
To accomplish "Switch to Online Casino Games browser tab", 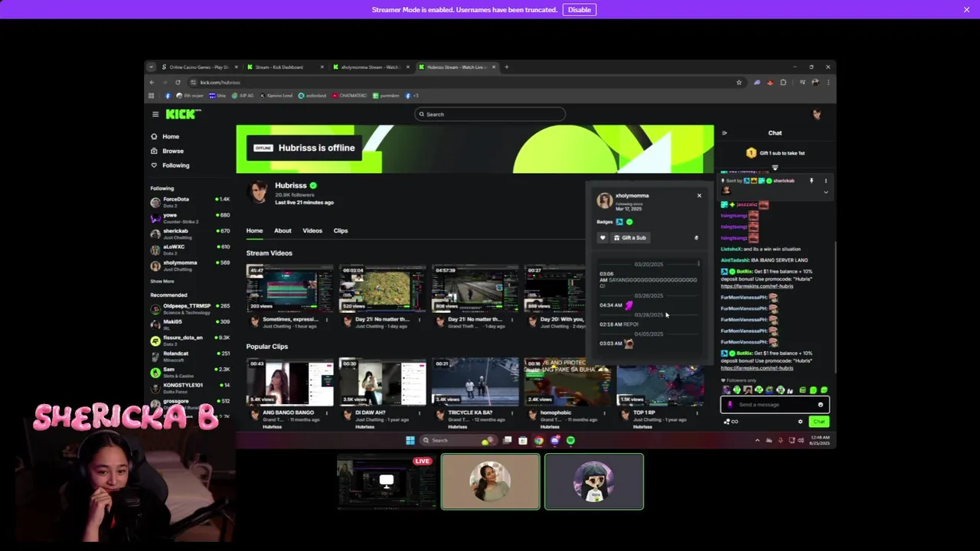I will coord(199,67).
